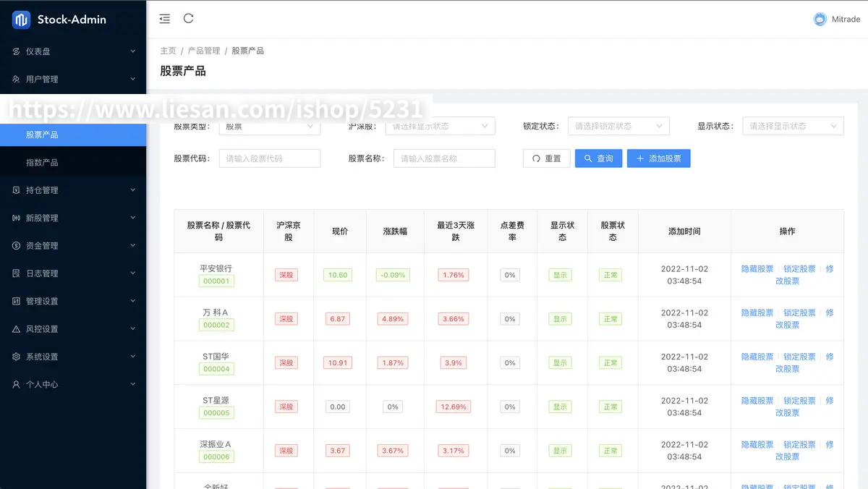Viewport: 868px width, 489px height.
Task: Click the 持仓管理 sidebar icon
Action: (17, 190)
